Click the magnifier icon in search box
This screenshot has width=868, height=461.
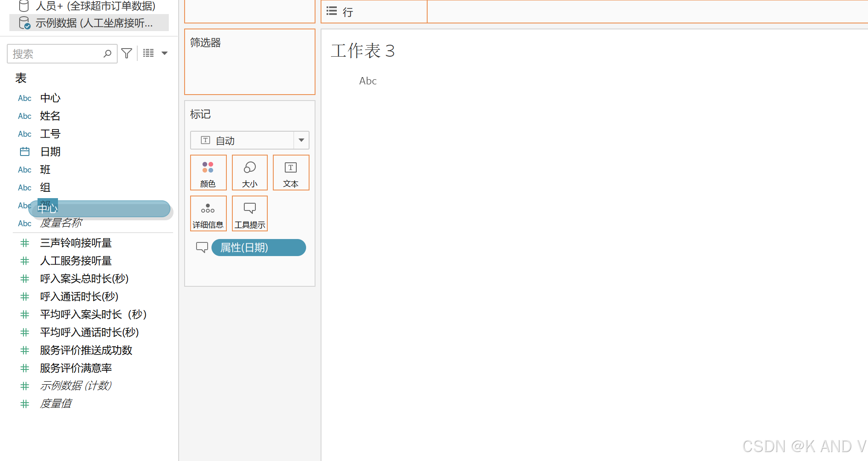click(107, 54)
